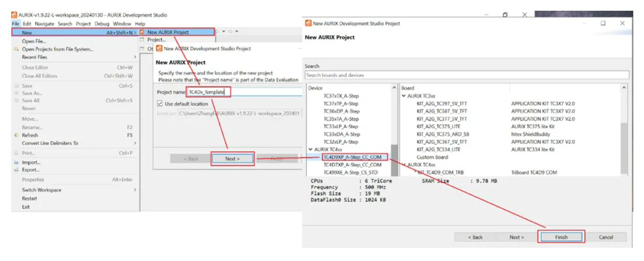Click the Export menu icon

(16, 170)
